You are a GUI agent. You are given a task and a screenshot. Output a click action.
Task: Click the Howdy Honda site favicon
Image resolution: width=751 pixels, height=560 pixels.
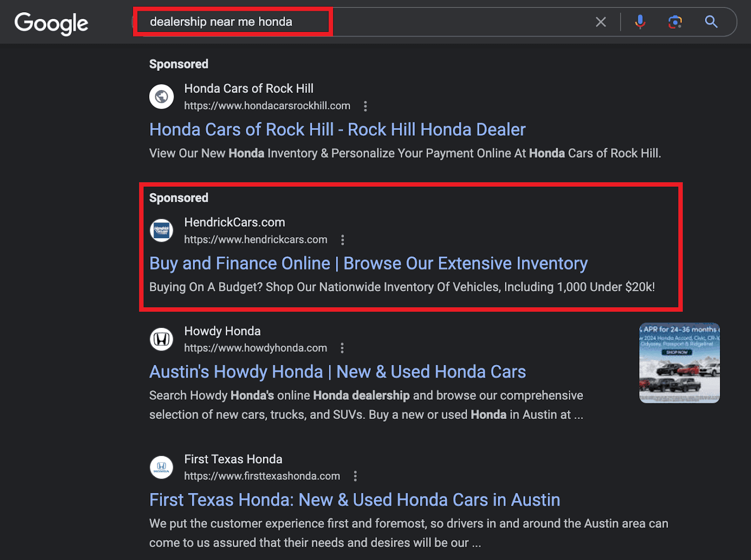pos(161,339)
